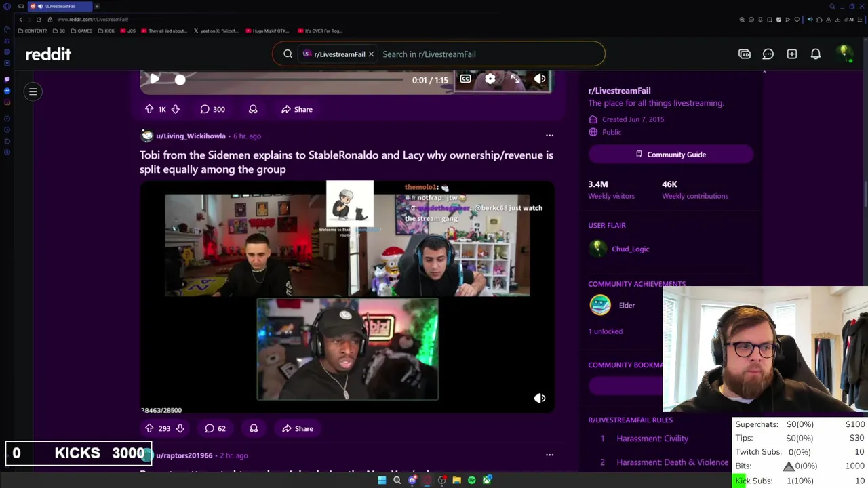Image resolution: width=868 pixels, height=488 pixels.
Task: Open 'yeet on X' bookmark
Action: tap(216, 30)
